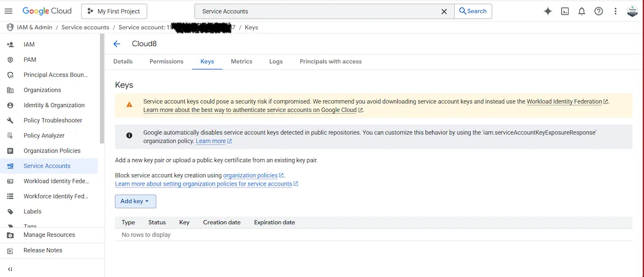Click the Workforce Identity Federation icon
Viewport: 644px width, 277px height.
coord(10,197)
